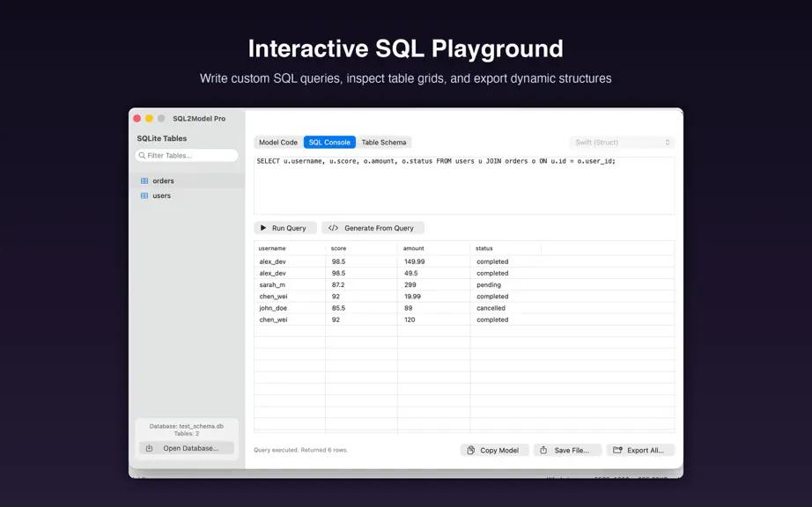The width and height of the screenshot is (812, 507).
Task: Click the 89 amount cell
Action: [x=434, y=308]
